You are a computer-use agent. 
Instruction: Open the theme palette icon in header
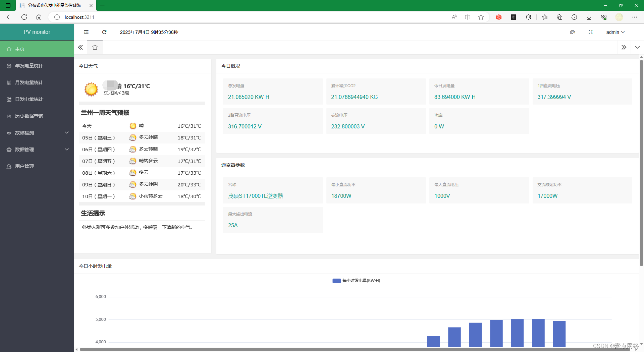(573, 32)
